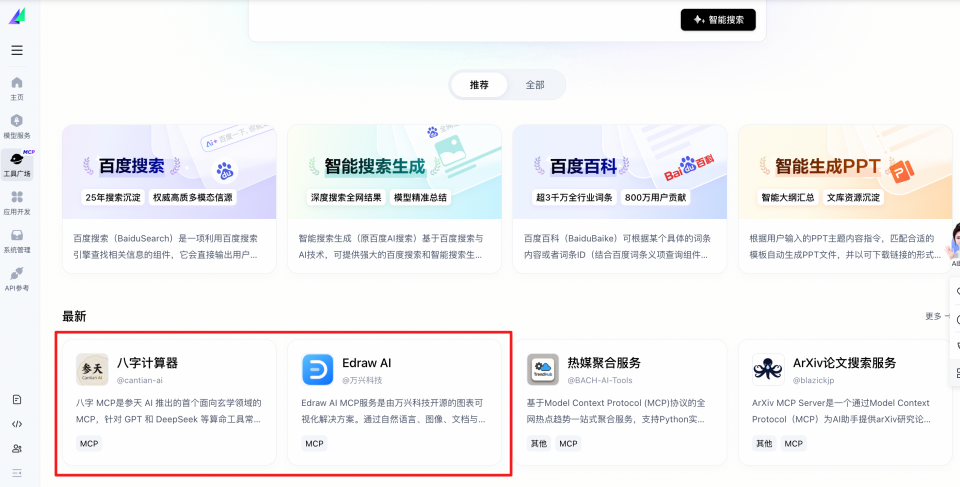Viewport: 960px width, 487px height.
Task: Click the document icon at sidebar bottom
Action: coord(17,400)
